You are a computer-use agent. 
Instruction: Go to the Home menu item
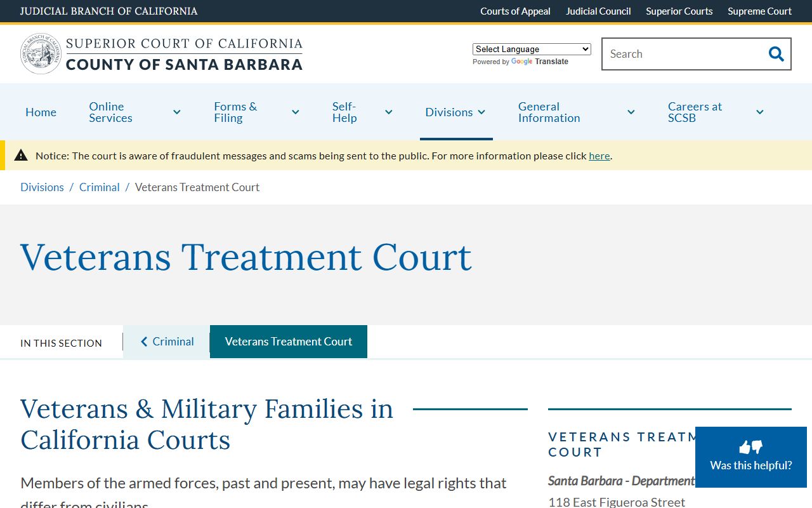pyautogui.click(x=41, y=112)
